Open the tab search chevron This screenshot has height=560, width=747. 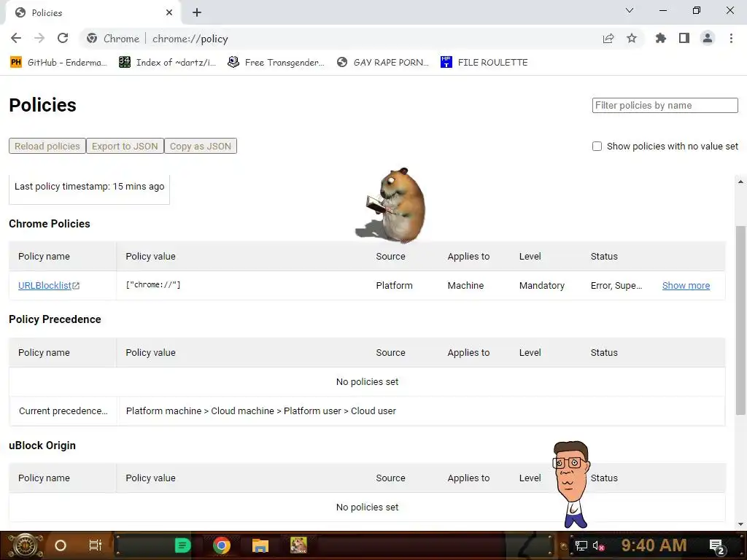point(630,10)
